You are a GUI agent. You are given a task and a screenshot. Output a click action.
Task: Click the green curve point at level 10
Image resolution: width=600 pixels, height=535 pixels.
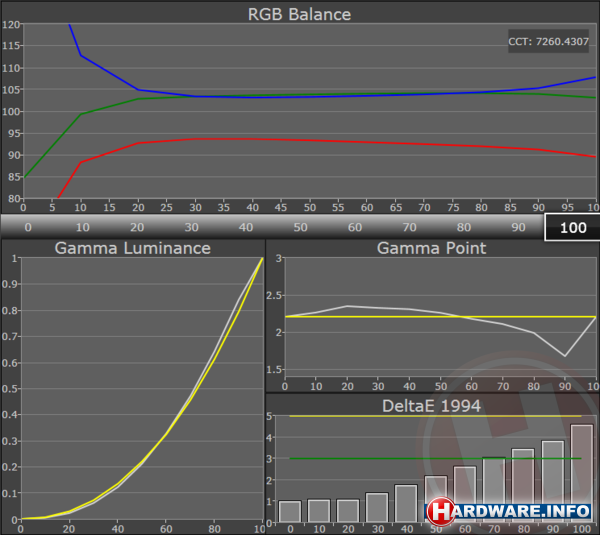[81, 114]
